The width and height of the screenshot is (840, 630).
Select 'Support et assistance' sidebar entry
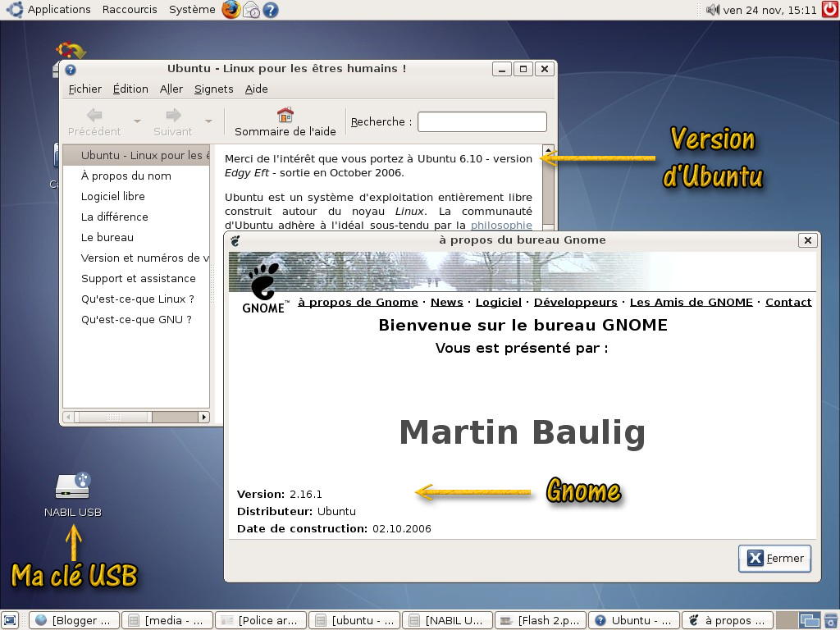coord(136,279)
